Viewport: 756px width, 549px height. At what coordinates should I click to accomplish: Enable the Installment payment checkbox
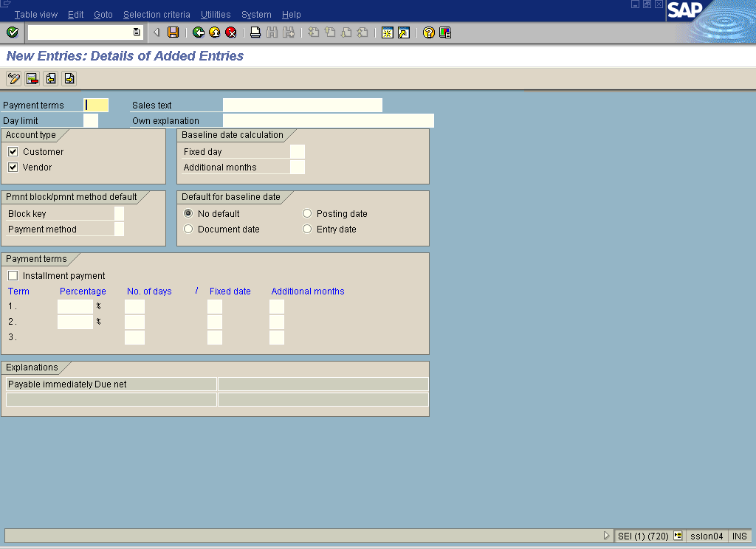[13, 276]
